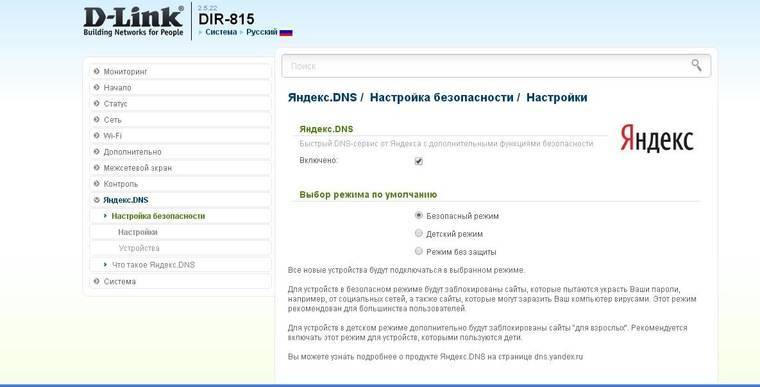Open Начало menu item
760x387 pixels.
click(180, 87)
